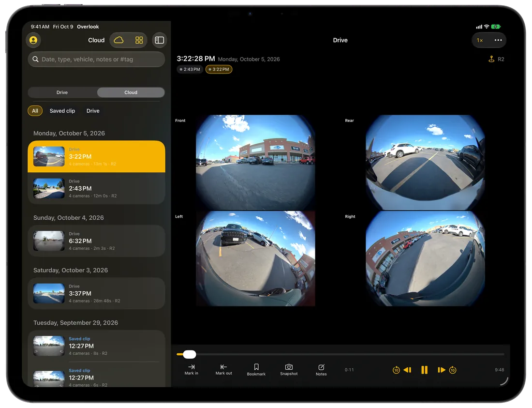Viewport: 532px width, 408px height.
Task: Click the search field for date or tag
Action: [x=96, y=59]
